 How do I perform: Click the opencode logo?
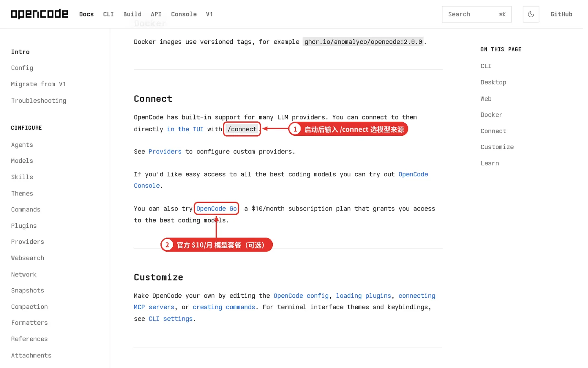point(40,14)
